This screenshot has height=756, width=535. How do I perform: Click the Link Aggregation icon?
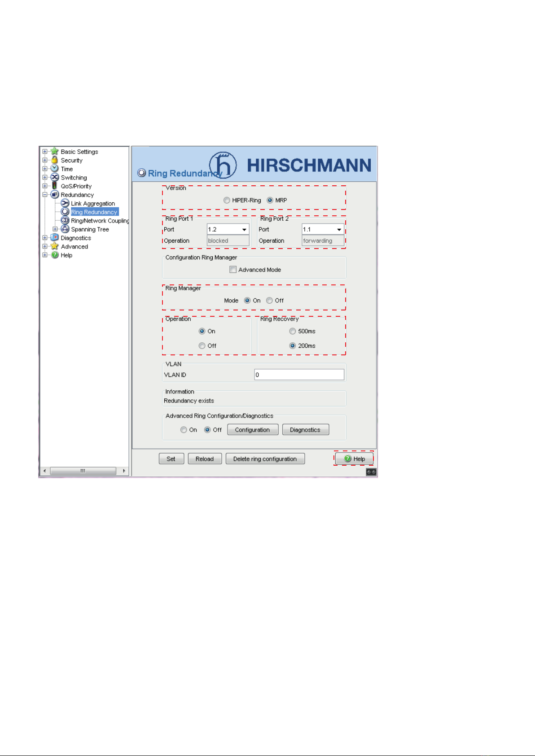click(65, 203)
